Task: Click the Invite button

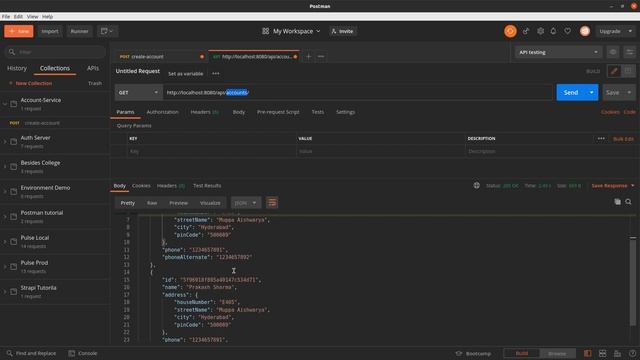Action: pyautogui.click(x=342, y=31)
